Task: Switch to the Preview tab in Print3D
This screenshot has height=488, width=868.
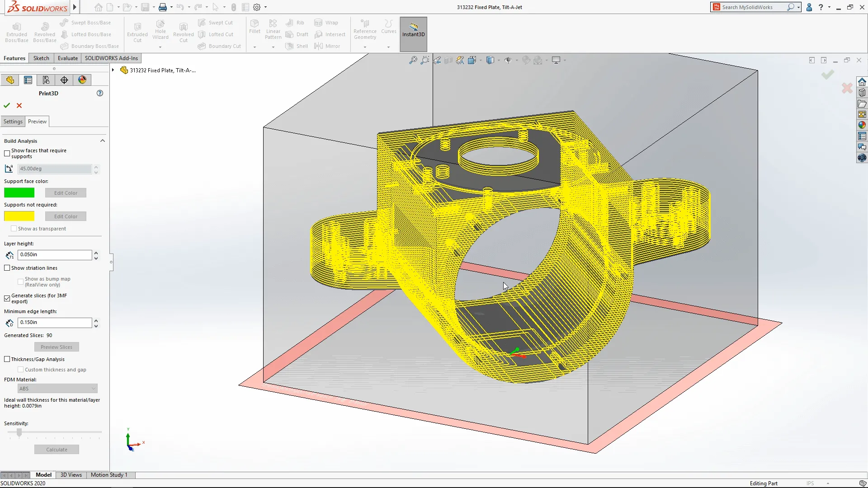Action: pos(37,121)
